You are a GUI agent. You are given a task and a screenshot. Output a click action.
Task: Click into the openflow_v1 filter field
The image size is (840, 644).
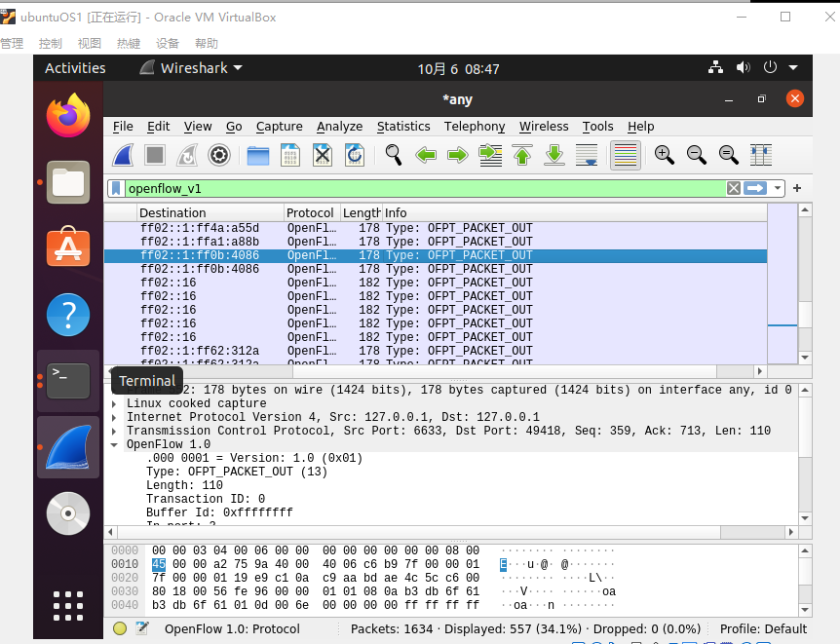pyautogui.click(x=425, y=189)
